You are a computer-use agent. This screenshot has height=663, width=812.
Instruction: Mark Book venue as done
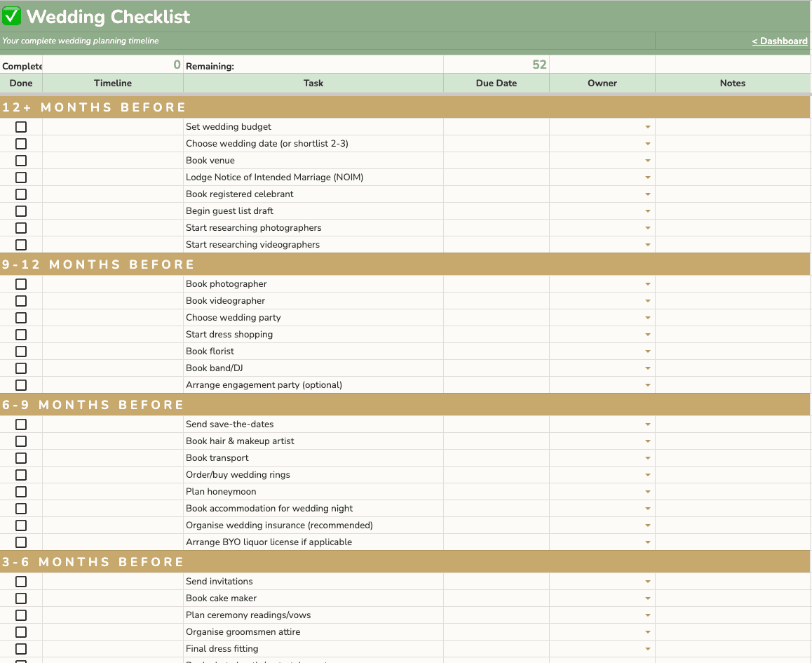coord(21,161)
